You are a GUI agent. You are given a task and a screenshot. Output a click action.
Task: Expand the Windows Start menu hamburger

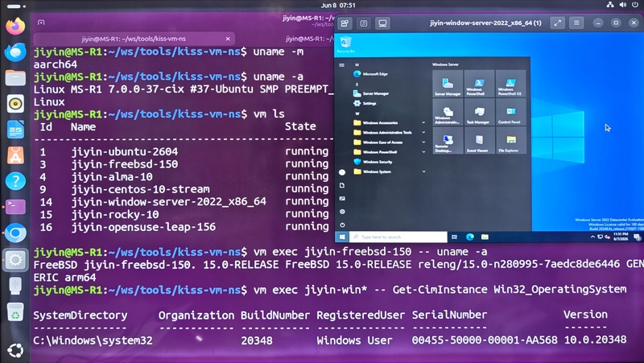point(341,65)
